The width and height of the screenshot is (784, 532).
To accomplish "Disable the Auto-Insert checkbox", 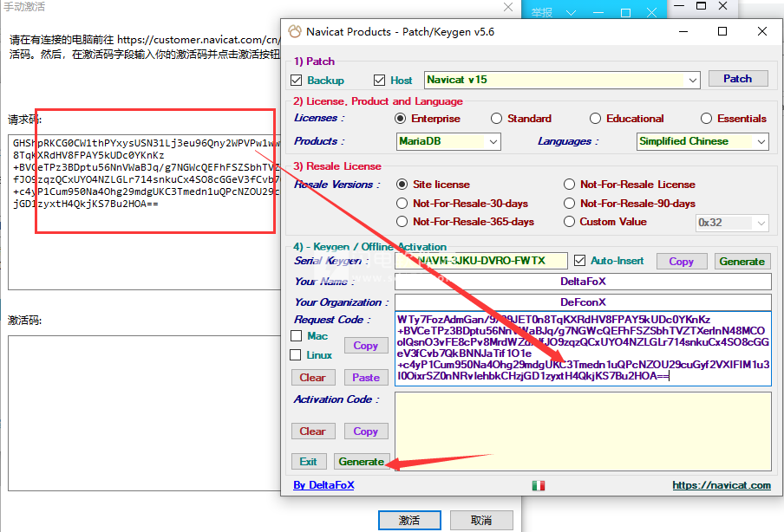I will 579,261.
